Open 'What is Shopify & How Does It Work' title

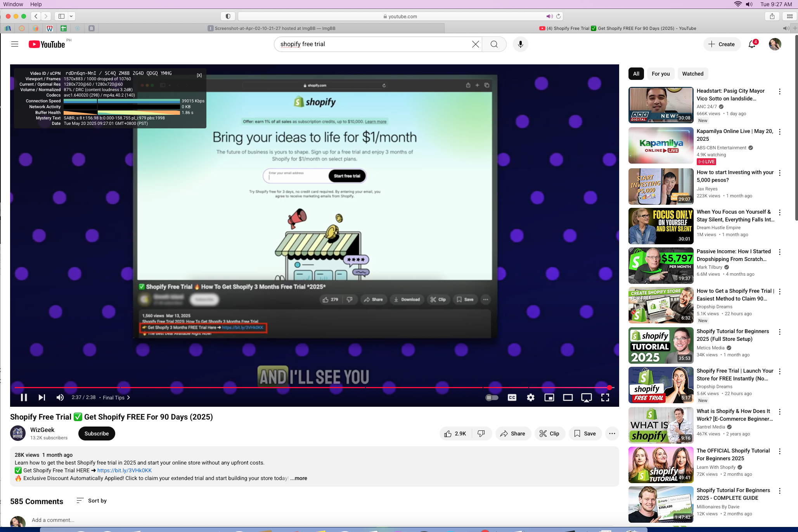(735, 415)
